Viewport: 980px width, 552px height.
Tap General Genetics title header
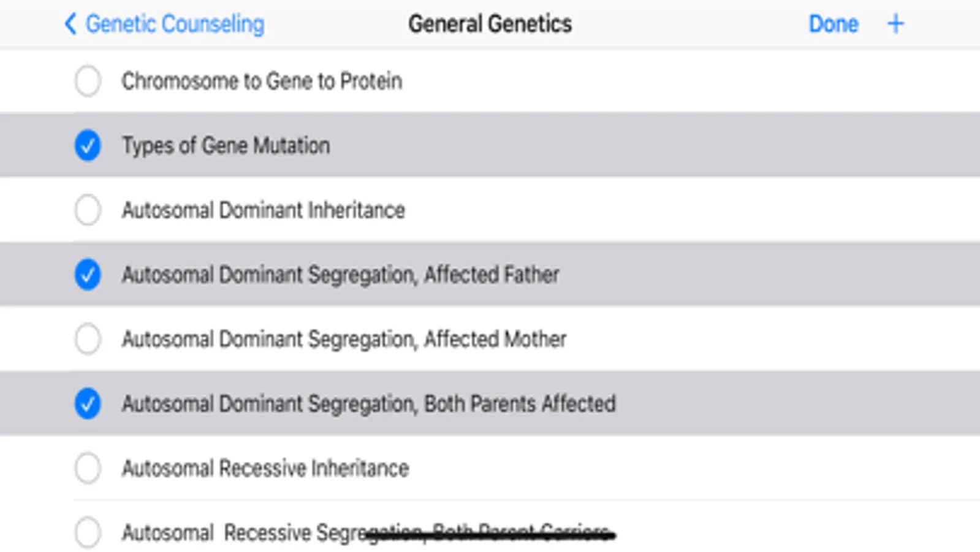[x=490, y=24]
